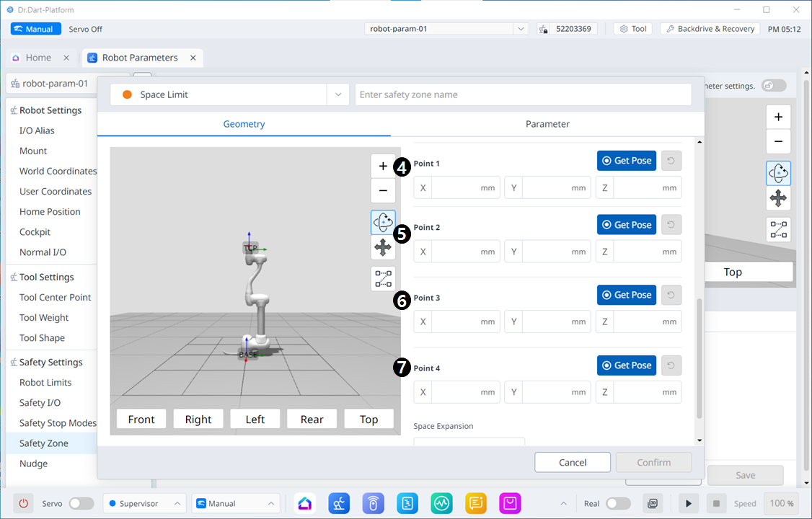Switch to the Home tab
Viewport: 812px width, 519px height.
(x=37, y=58)
